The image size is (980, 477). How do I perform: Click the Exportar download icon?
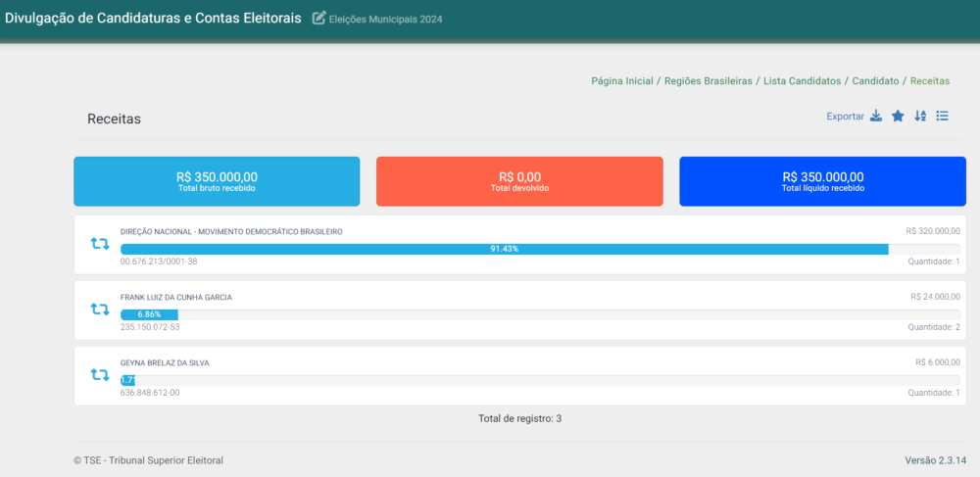pyautogui.click(x=876, y=117)
